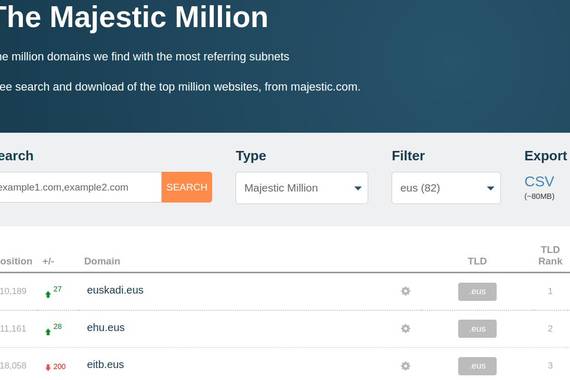Viewport: 570px width, 380px height.
Task: Select the eus TLD tag for eitb.eus
Action: point(477,366)
